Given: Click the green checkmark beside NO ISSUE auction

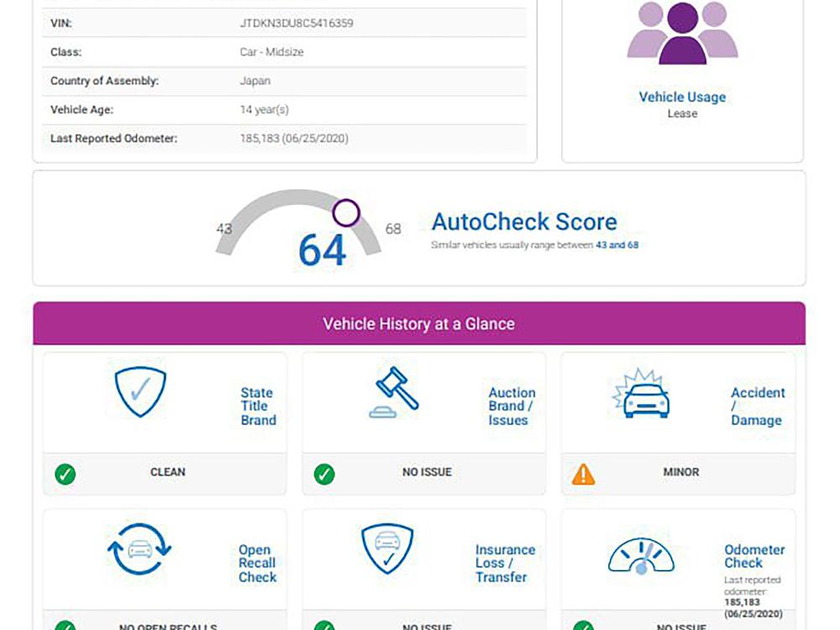Looking at the screenshot, I should coord(324,475).
